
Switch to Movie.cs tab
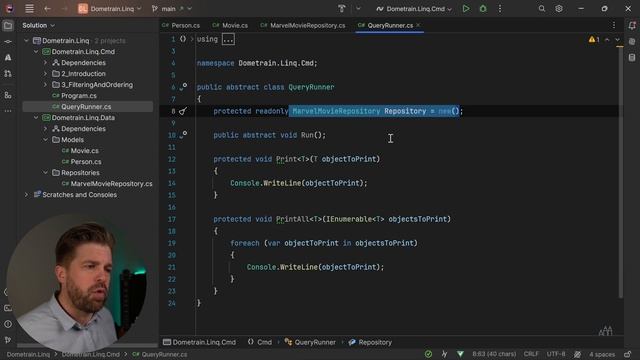(x=230, y=25)
